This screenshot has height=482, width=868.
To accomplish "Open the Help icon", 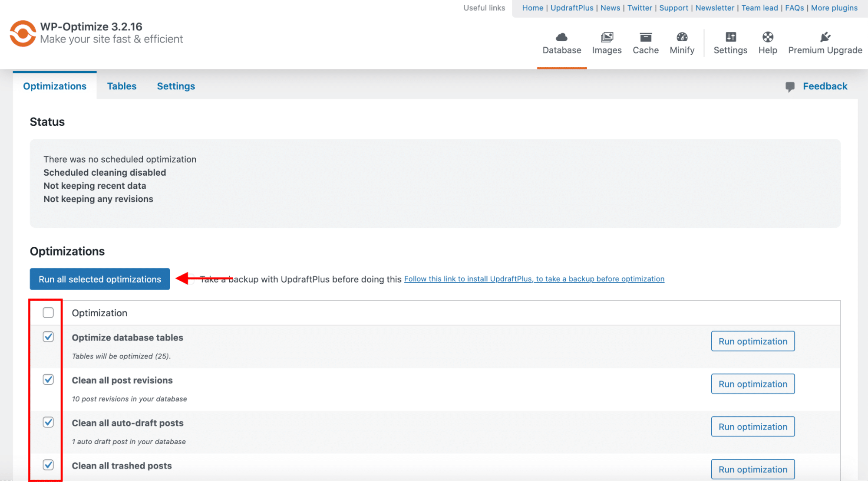I will click(x=768, y=38).
